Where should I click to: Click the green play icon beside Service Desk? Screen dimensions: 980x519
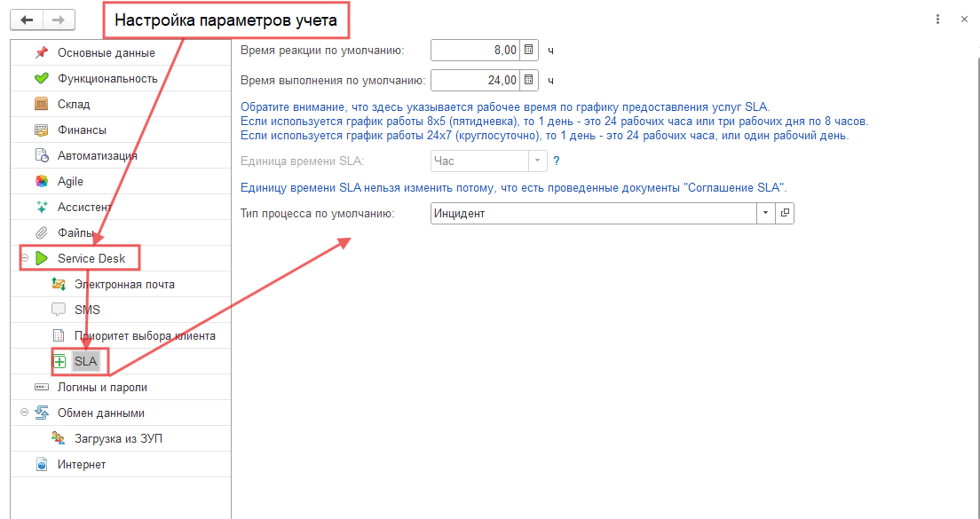tap(42, 258)
